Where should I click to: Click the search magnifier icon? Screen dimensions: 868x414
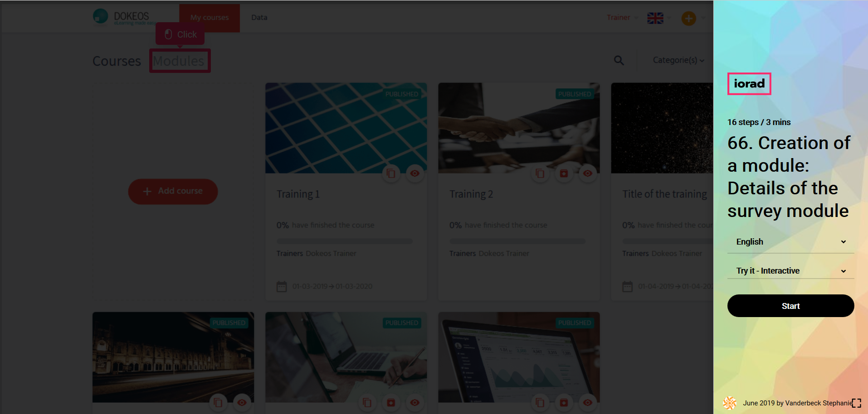[619, 60]
